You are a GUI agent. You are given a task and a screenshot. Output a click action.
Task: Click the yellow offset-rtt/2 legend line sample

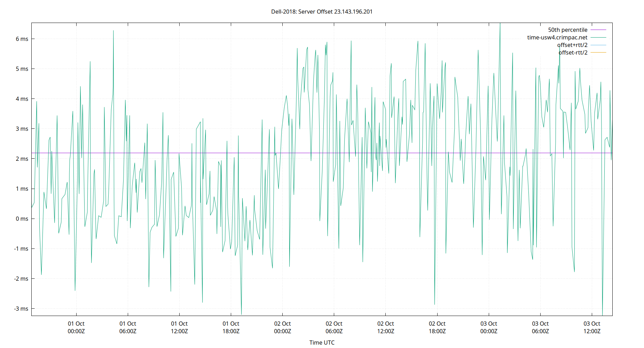598,53
